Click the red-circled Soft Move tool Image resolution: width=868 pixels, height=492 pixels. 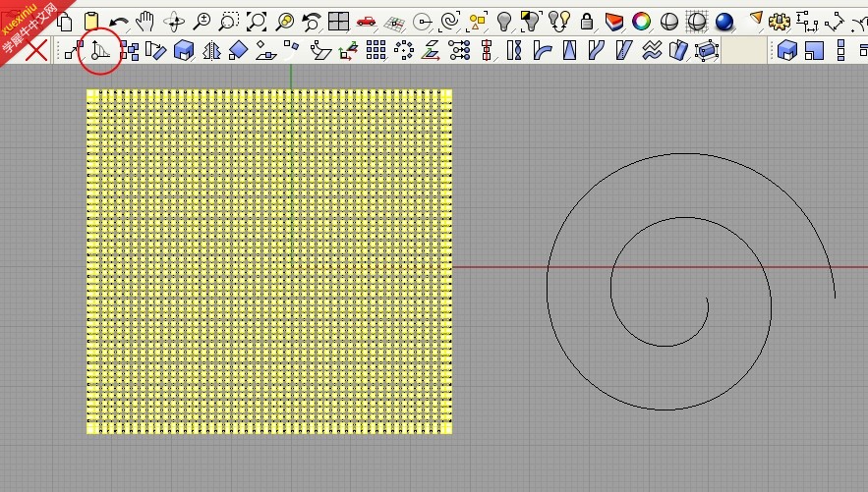pos(100,51)
